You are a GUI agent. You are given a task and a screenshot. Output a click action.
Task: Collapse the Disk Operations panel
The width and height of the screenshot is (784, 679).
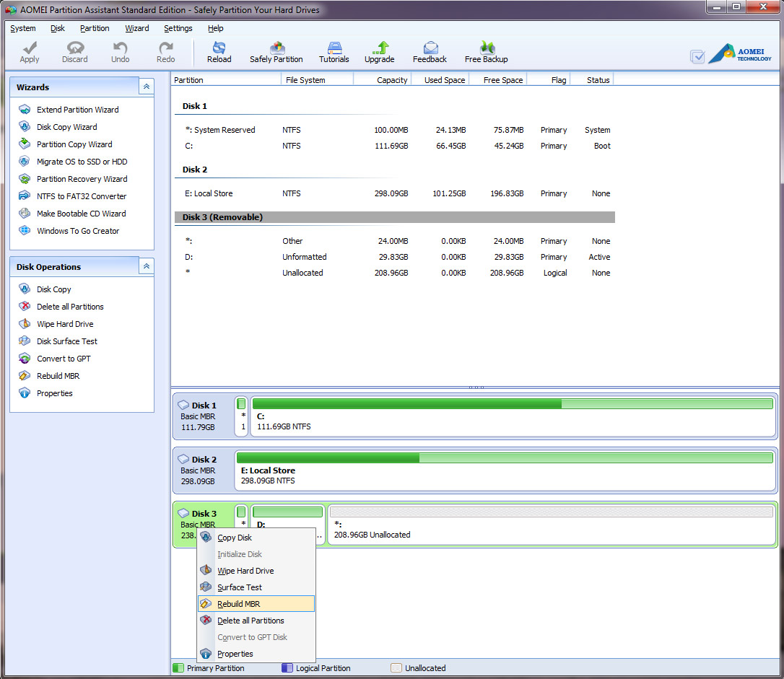tap(147, 266)
